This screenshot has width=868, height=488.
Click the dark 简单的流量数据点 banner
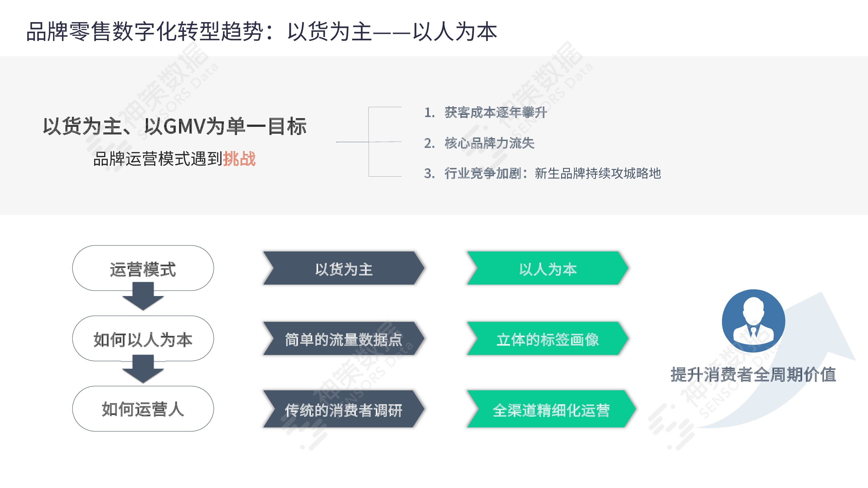(343, 339)
